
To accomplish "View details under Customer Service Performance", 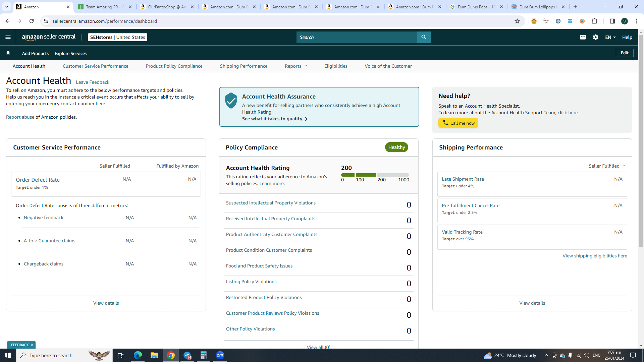I will 106,303.
